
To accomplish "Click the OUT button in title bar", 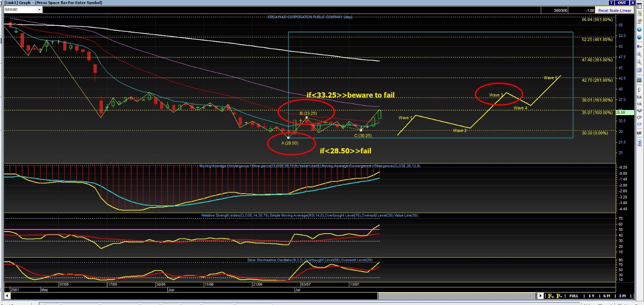I will click(x=622, y=3).
